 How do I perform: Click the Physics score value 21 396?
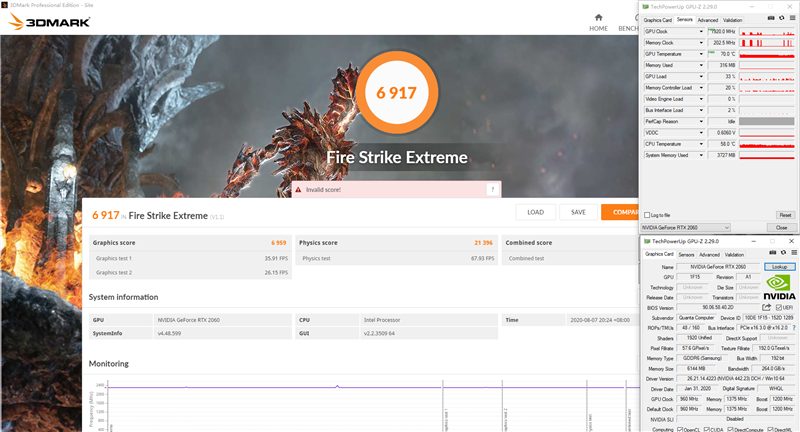coord(483,243)
